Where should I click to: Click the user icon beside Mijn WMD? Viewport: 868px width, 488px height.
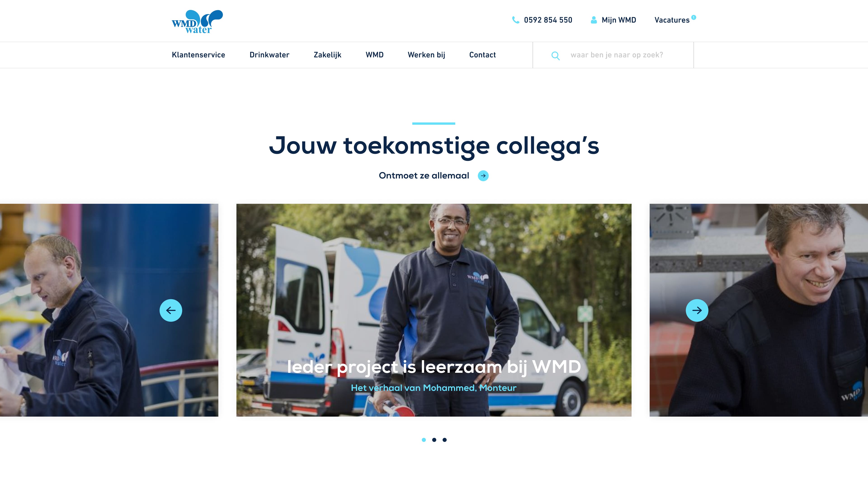[x=594, y=20]
